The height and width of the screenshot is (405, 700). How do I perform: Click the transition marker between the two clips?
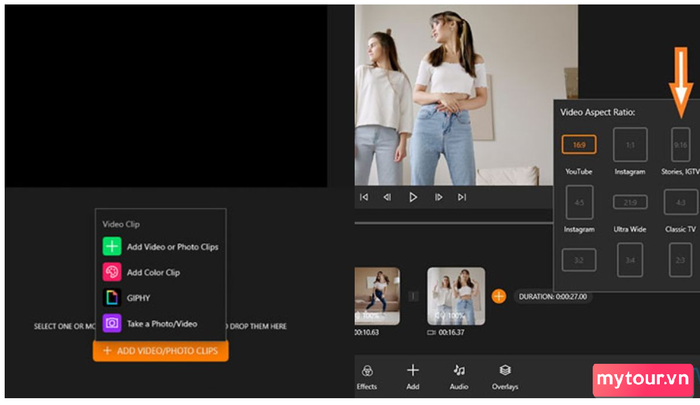point(413,296)
